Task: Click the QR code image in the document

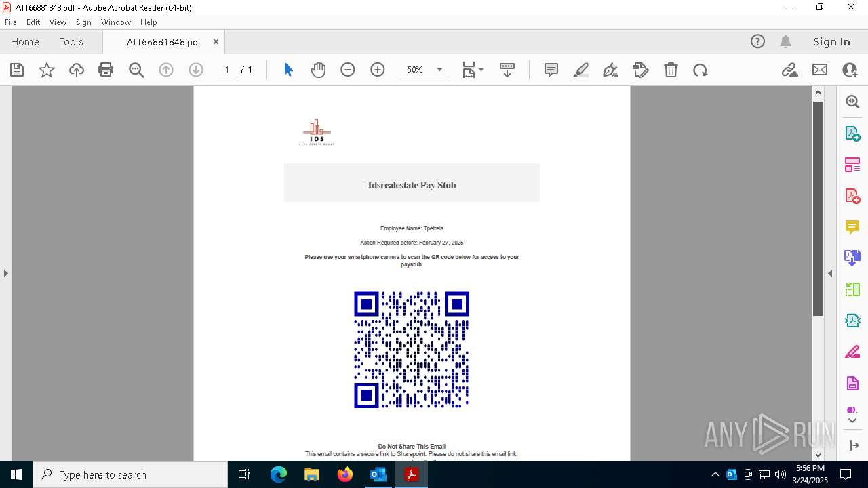Action: [x=412, y=350]
